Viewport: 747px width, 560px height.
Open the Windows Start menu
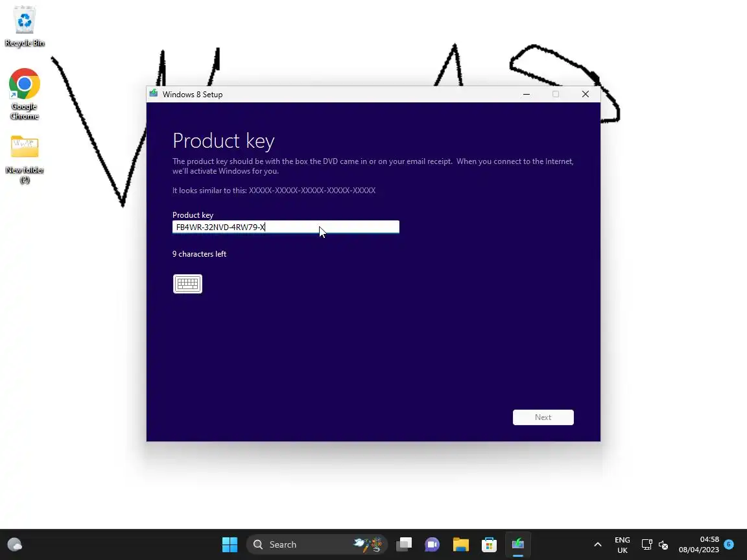pos(230,544)
